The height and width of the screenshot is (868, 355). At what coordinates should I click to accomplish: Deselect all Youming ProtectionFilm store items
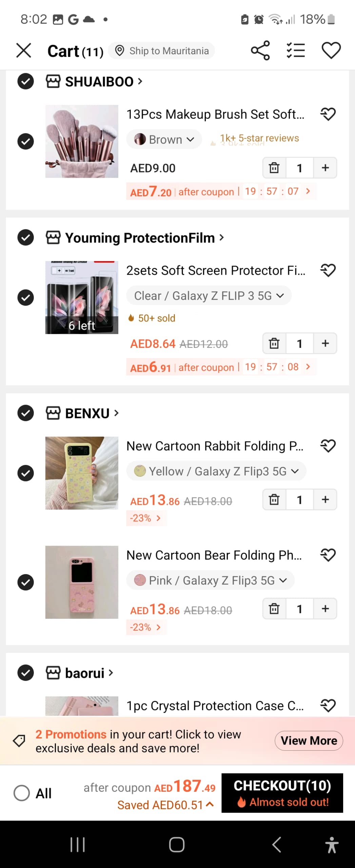[25, 237]
